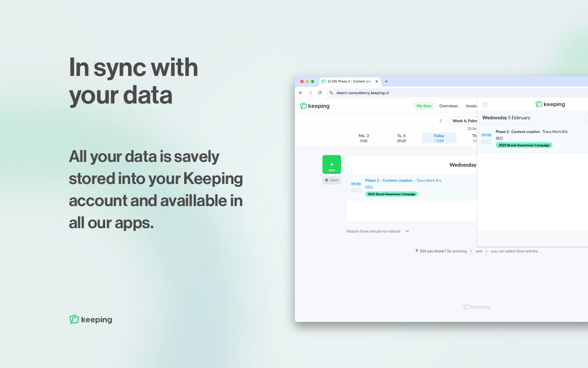Open the Invoices menu item
Image resolution: width=588 pixels, height=368 pixels.
[472, 106]
